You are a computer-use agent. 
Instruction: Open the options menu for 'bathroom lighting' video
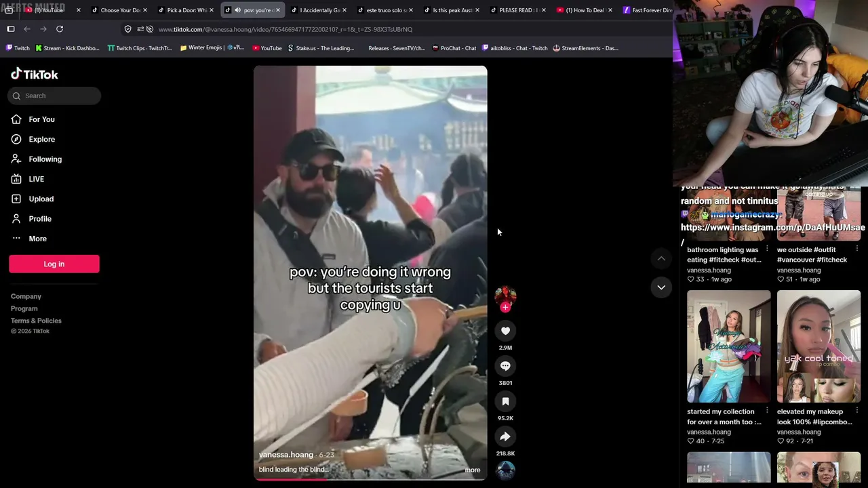767,249
